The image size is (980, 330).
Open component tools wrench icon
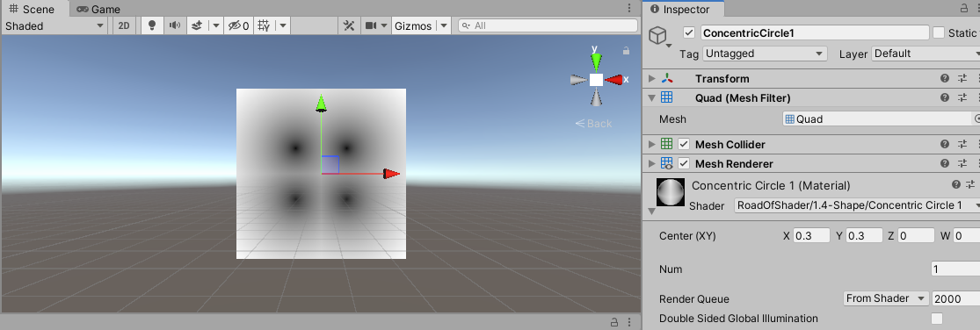(x=350, y=25)
